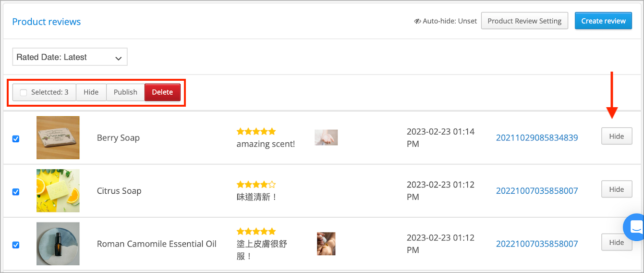Open the chat support bubble icon
The height and width of the screenshot is (273, 644).
[635, 227]
